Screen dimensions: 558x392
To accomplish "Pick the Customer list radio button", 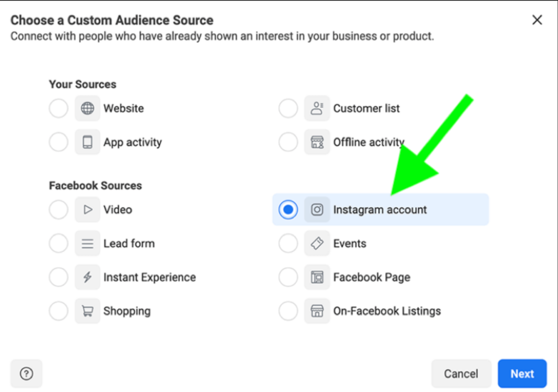I will (x=288, y=108).
